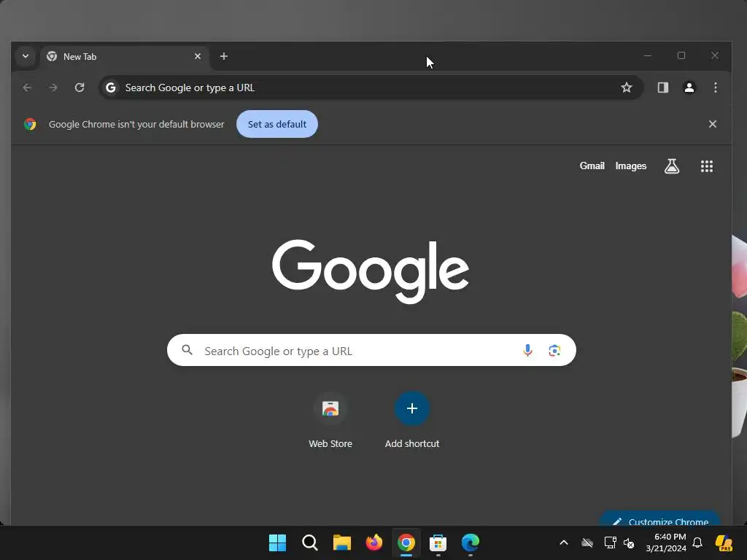Maximize the Chrome window
The width and height of the screenshot is (747, 560).
(x=681, y=55)
